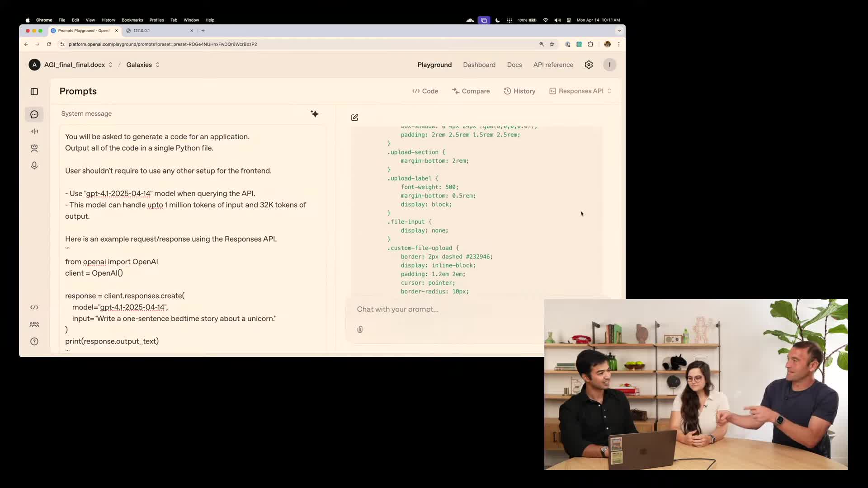Open the History menu in menu bar
The image size is (868, 488).
pos(108,20)
